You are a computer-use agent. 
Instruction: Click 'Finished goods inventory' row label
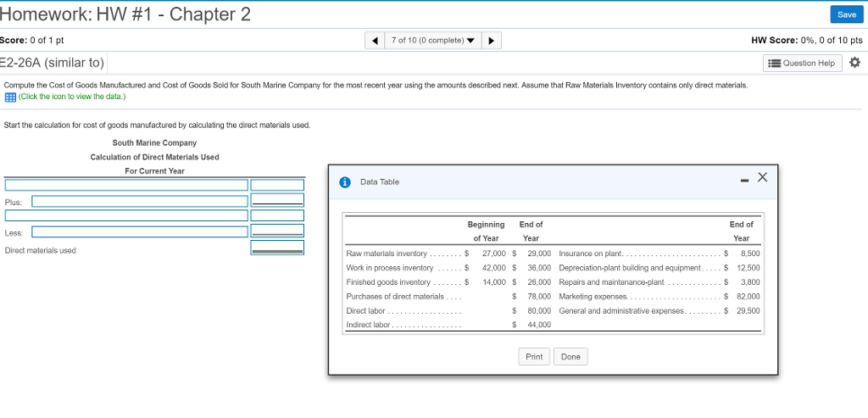(x=388, y=282)
